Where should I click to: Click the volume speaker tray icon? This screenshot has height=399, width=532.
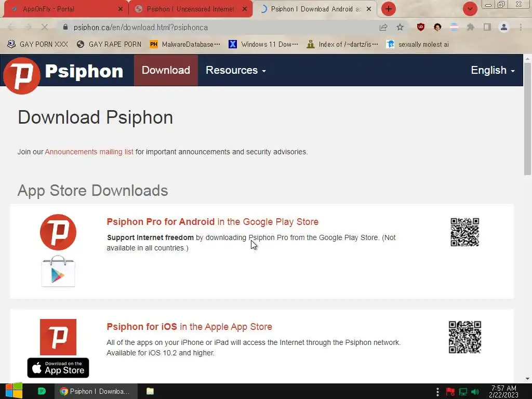click(475, 392)
